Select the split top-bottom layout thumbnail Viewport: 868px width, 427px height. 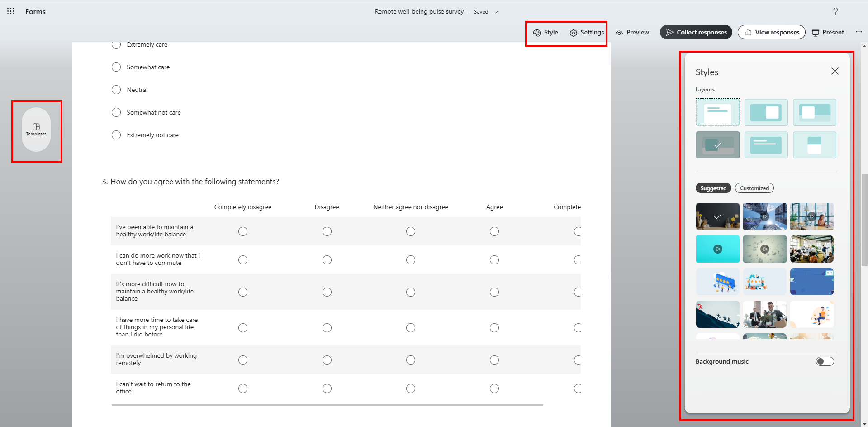[x=815, y=145]
